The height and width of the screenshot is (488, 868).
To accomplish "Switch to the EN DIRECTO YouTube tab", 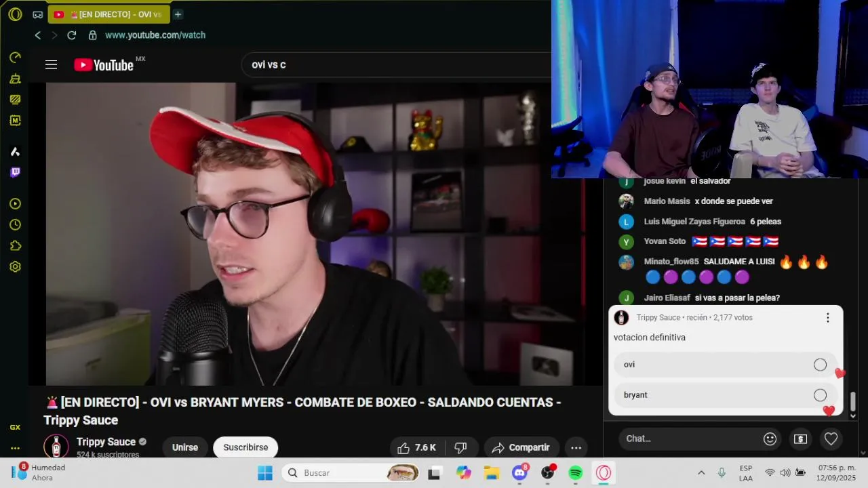I will tap(108, 14).
